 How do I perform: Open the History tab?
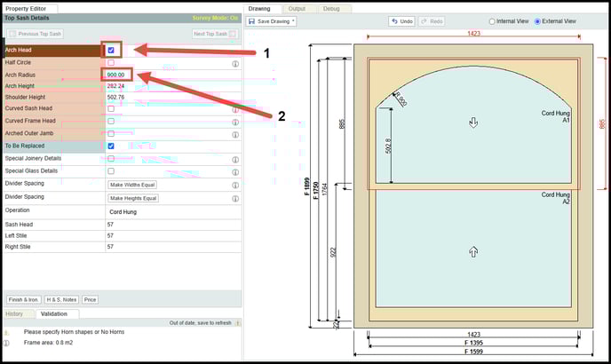tap(15, 313)
